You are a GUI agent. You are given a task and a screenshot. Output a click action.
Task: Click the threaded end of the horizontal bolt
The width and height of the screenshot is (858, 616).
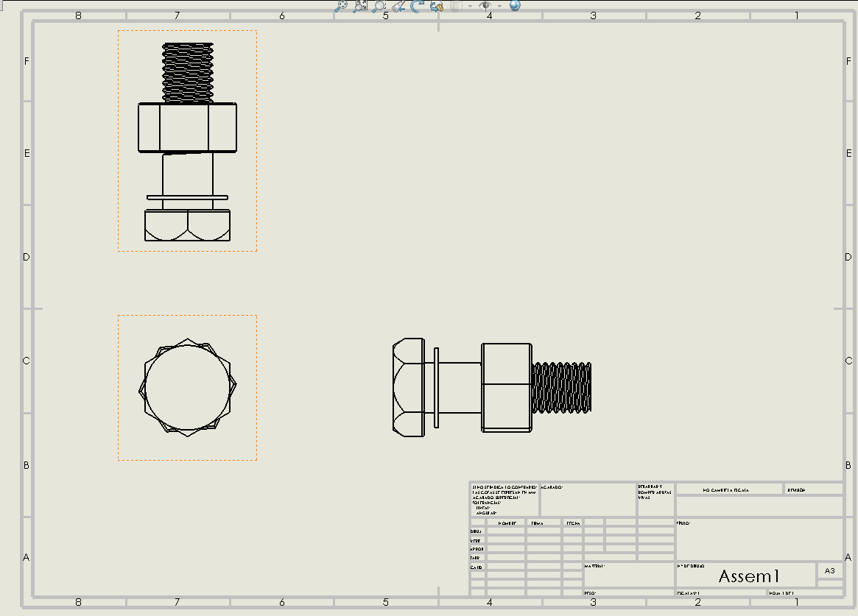coord(561,388)
